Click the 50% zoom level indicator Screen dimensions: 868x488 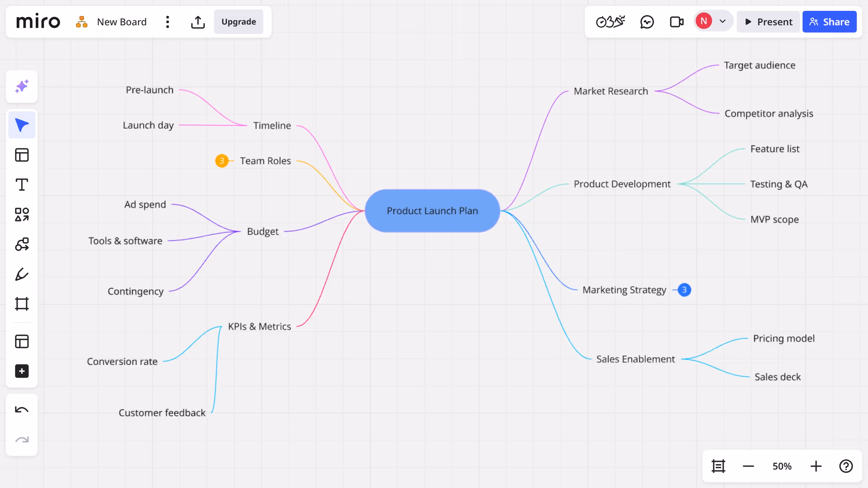[x=782, y=466]
